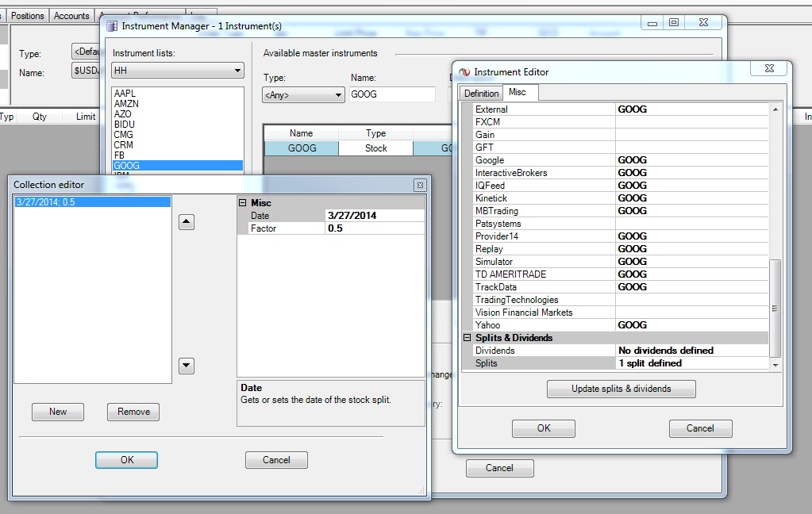Click the Instrument Editor logo icon
Screen dimensions: 812x514
pos(464,72)
